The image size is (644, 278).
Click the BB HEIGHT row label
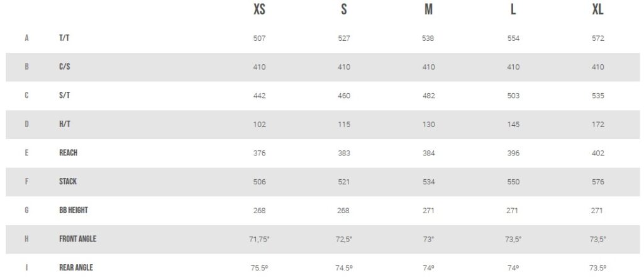pos(74,210)
